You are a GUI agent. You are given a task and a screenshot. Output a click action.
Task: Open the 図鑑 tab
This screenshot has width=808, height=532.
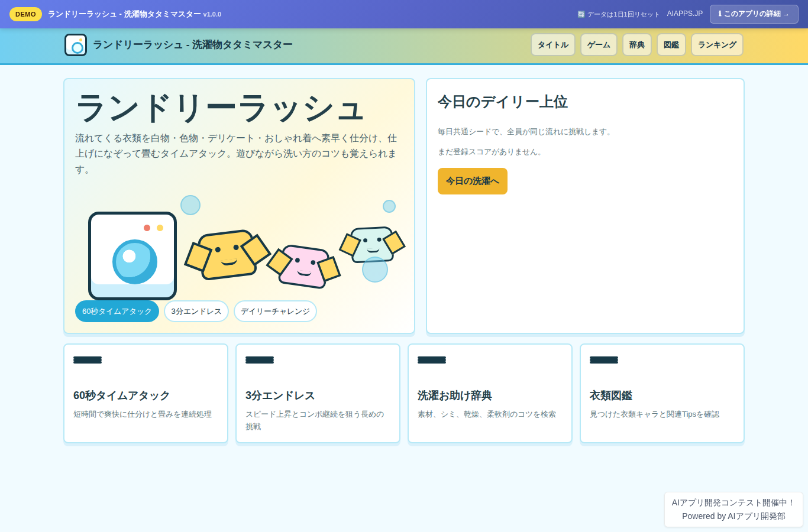(671, 45)
